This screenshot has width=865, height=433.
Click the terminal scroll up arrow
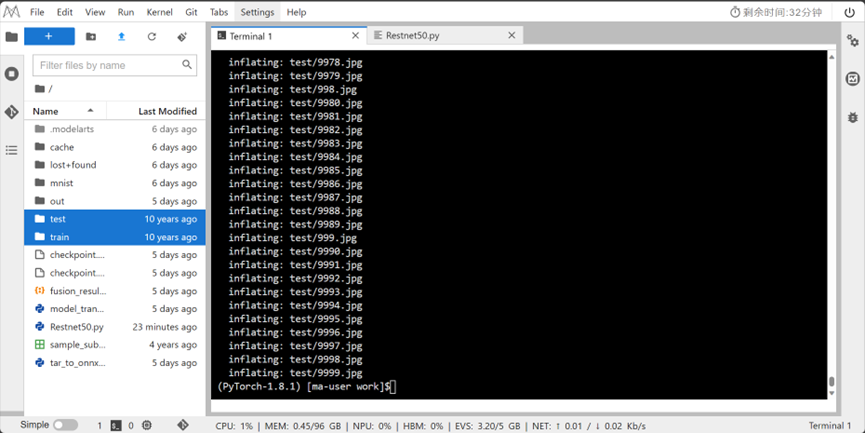pyautogui.click(x=831, y=56)
